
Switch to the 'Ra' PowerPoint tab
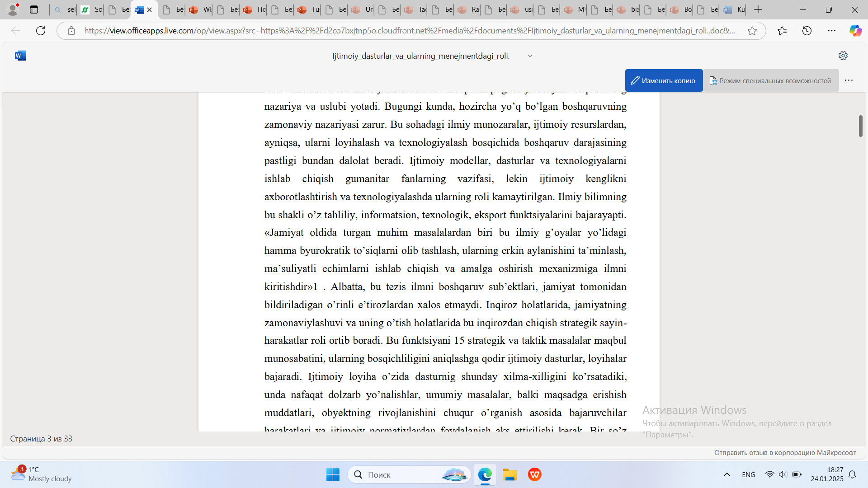468,9
